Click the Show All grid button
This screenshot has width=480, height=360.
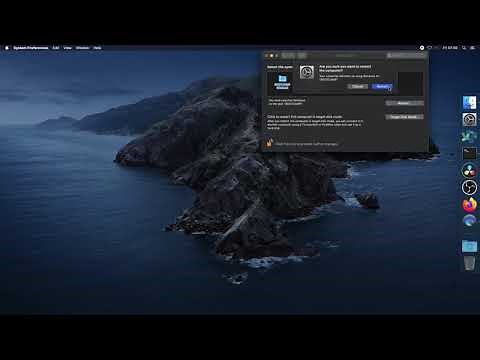[302, 56]
